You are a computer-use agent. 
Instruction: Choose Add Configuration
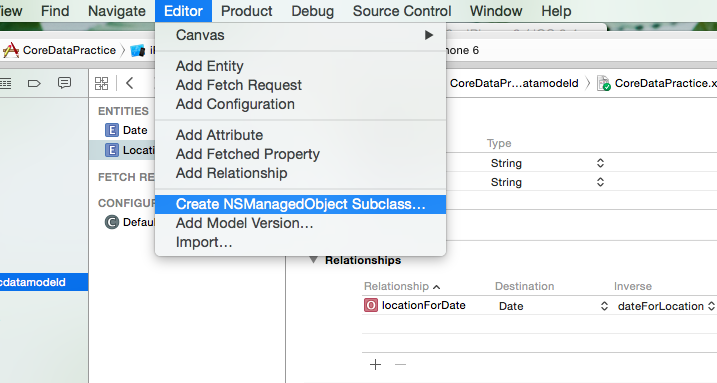point(300,104)
